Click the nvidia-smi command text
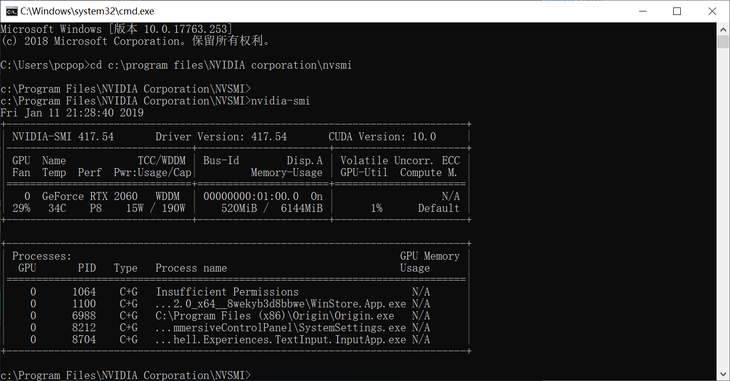Image resolution: width=730 pixels, height=381 pixels. pos(281,101)
